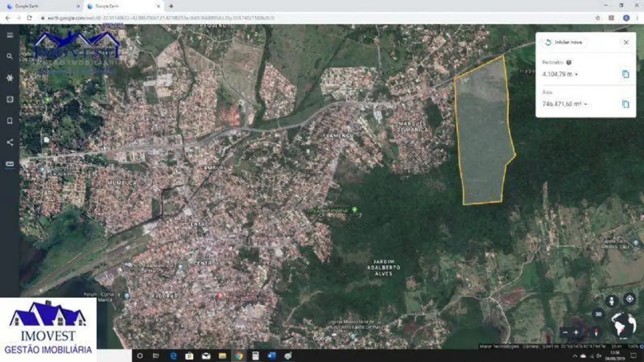Screen dimensions: 644x362
Task: Copy the perimeter value to clipboard
Action: click(625, 74)
